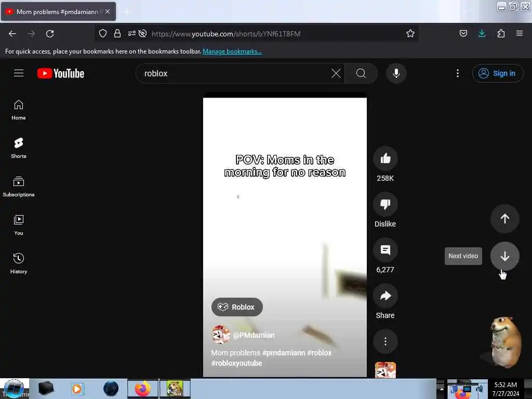
Task: Open the Firefox downloads panel
Action: [x=482, y=33]
